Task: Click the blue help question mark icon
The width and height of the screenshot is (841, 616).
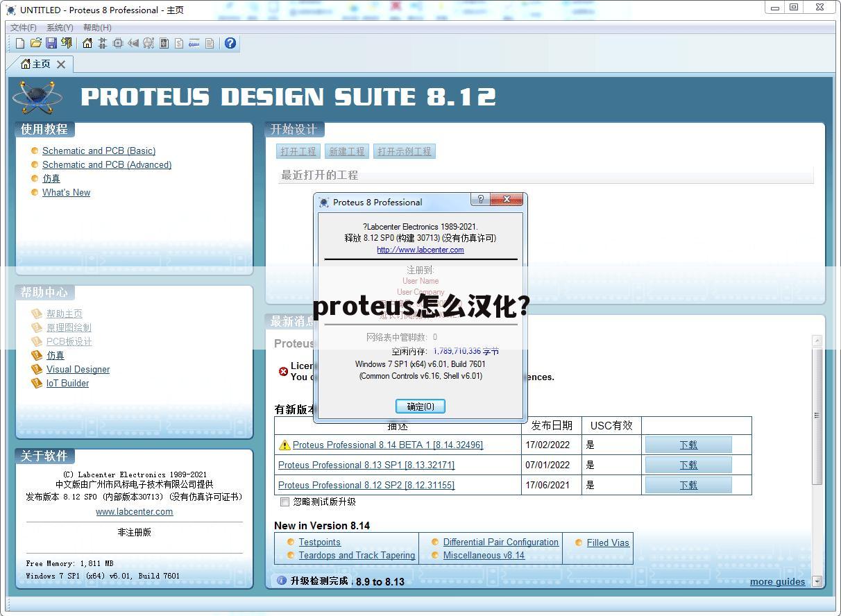Action: [230, 43]
